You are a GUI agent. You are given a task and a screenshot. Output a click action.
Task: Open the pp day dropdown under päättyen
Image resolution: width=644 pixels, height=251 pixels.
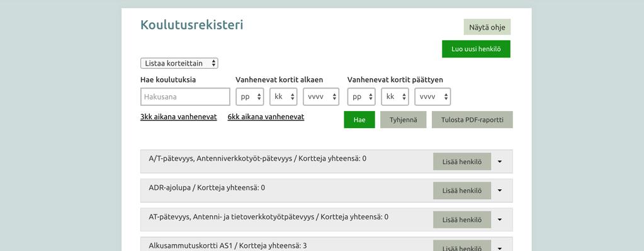pos(361,96)
